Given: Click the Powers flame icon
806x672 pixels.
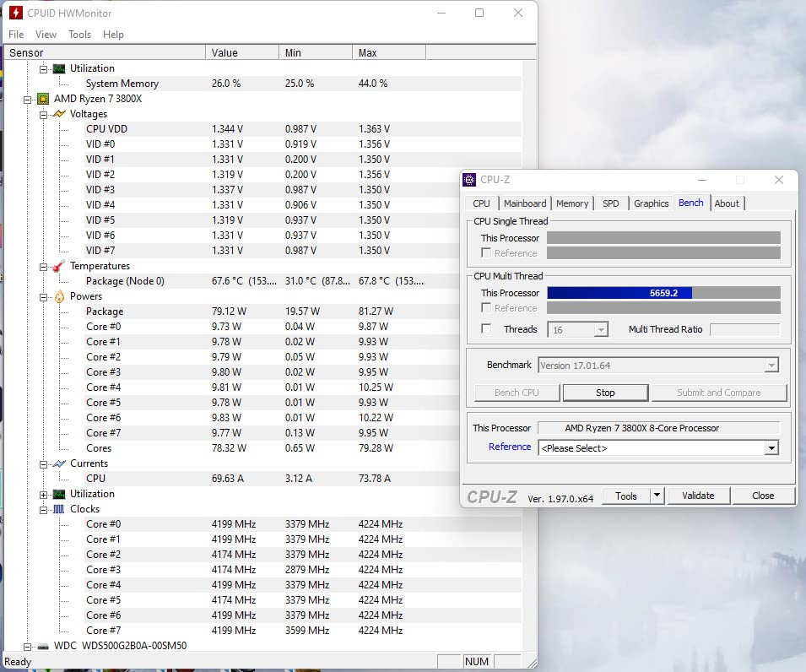Looking at the screenshot, I should [59, 296].
